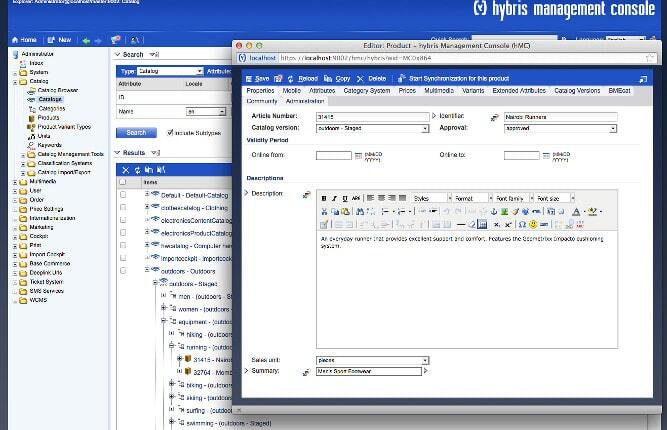This screenshot has height=430, width=667.
Task: Open the Variants tab
Action: (473, 91)
